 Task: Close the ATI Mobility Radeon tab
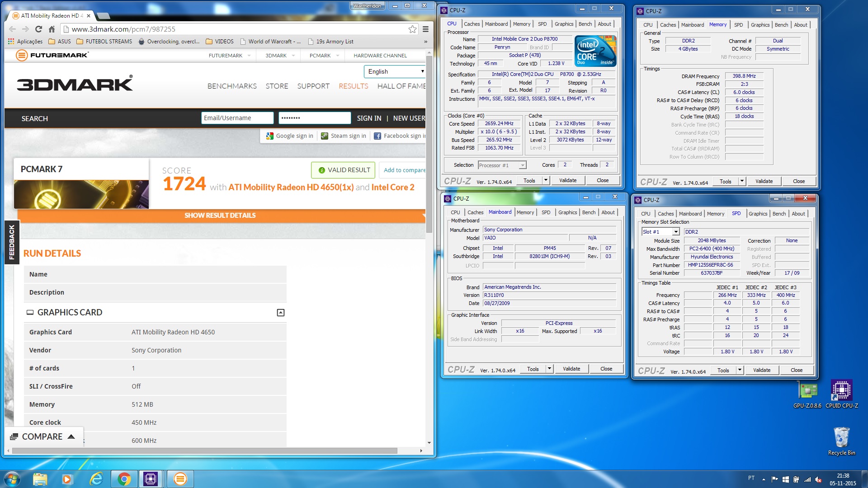point(89,16)
